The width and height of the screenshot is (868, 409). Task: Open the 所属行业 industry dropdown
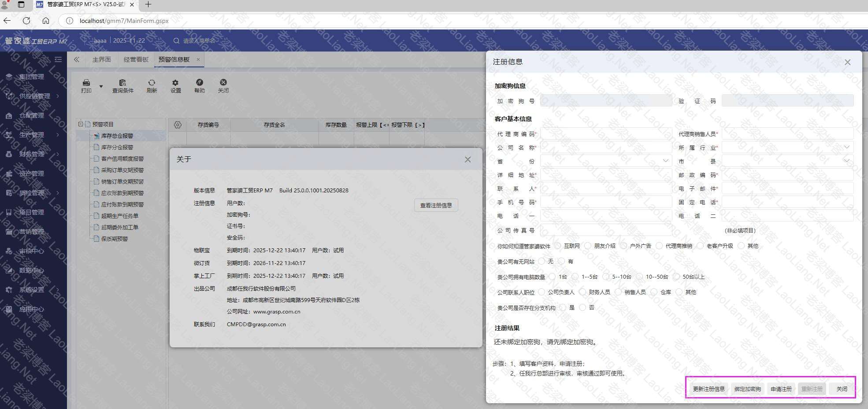coord(787,147)
